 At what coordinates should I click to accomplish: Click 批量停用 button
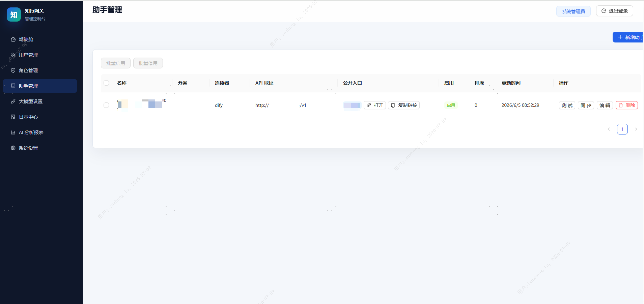click(148, 63)
